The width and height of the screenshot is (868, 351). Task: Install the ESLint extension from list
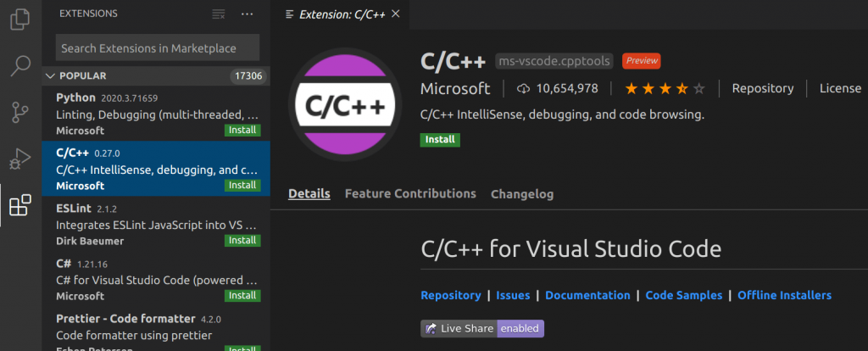(242, 240)
